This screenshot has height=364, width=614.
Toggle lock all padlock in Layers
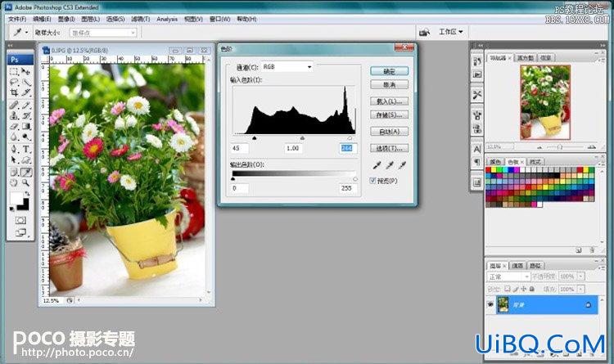coord(532,289)
